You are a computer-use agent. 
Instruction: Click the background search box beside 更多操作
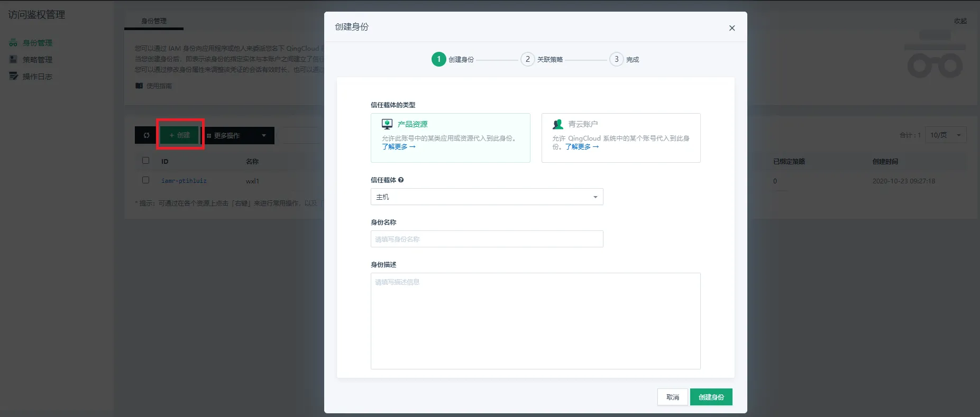pyautogui.click(x=301, y=135)
